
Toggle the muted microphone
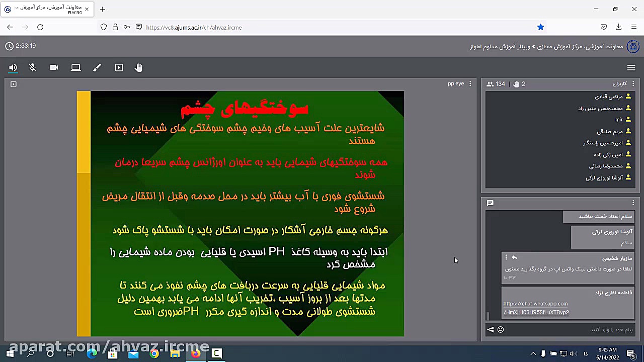coord(33,68)
